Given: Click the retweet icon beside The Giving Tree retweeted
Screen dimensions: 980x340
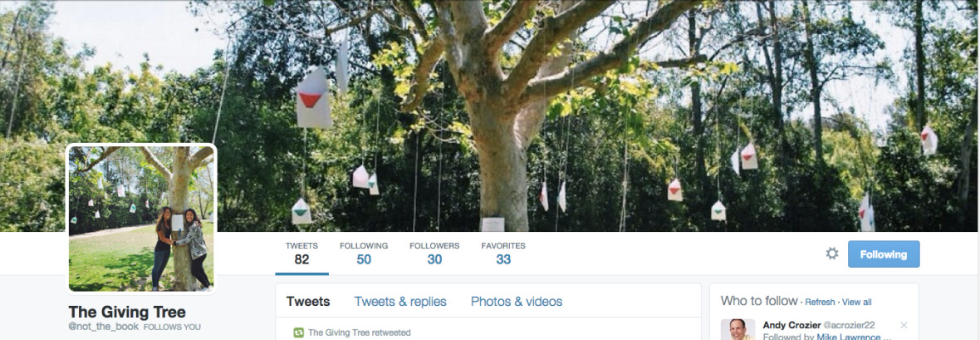Looking at the screenshot, I should 299,333.
